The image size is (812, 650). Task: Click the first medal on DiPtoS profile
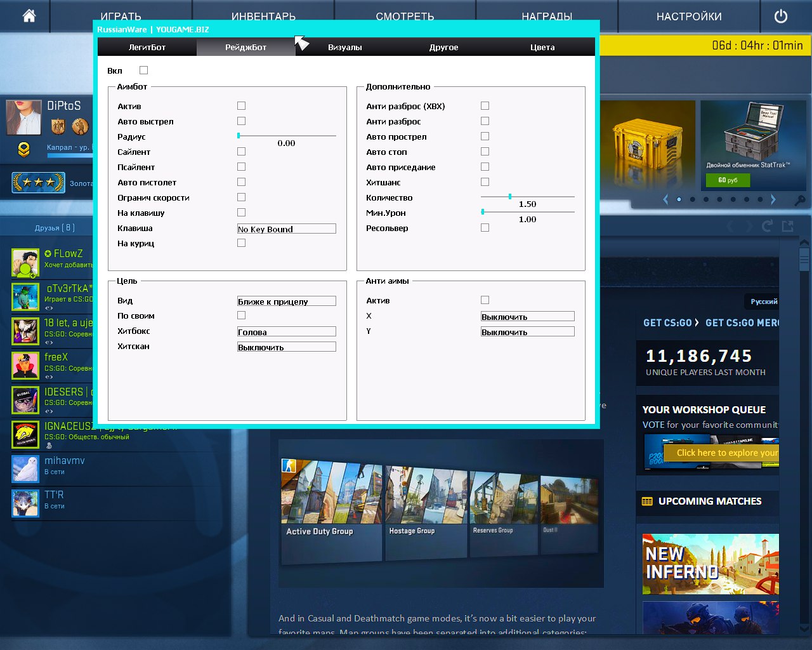click(x=58, y=126)
